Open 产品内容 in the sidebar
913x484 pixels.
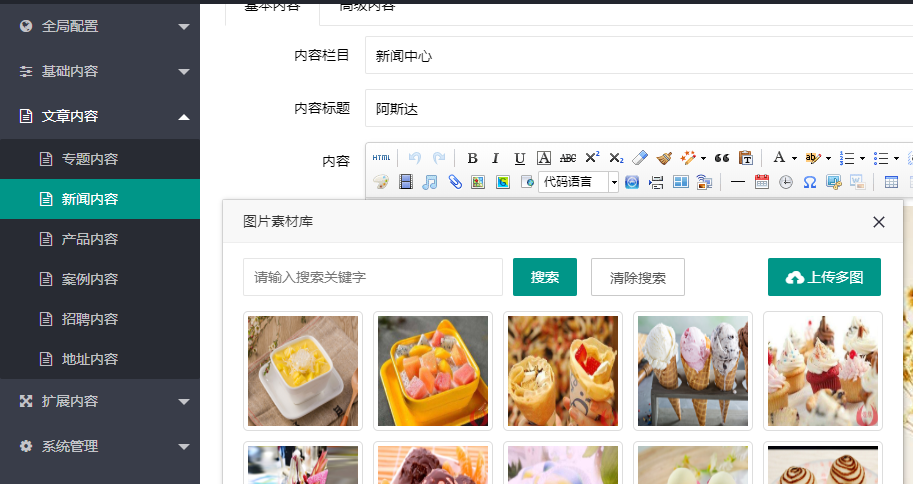[x=100, y=239]
